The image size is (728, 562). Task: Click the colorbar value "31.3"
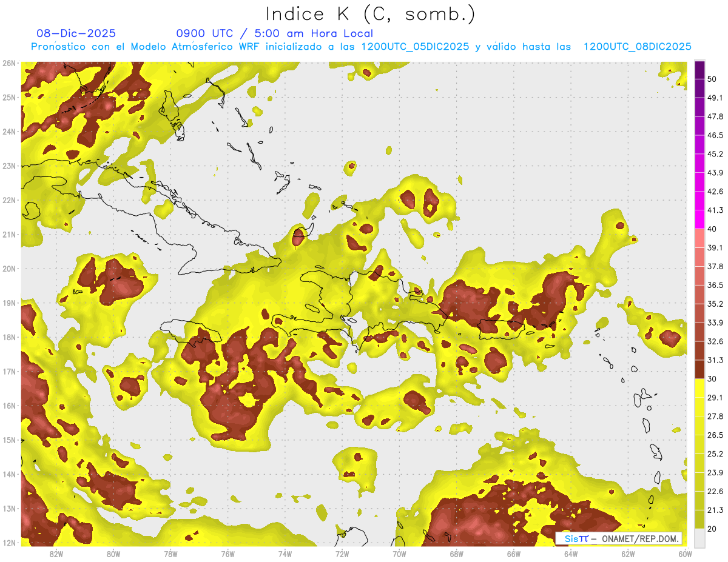tap(715, 360)
